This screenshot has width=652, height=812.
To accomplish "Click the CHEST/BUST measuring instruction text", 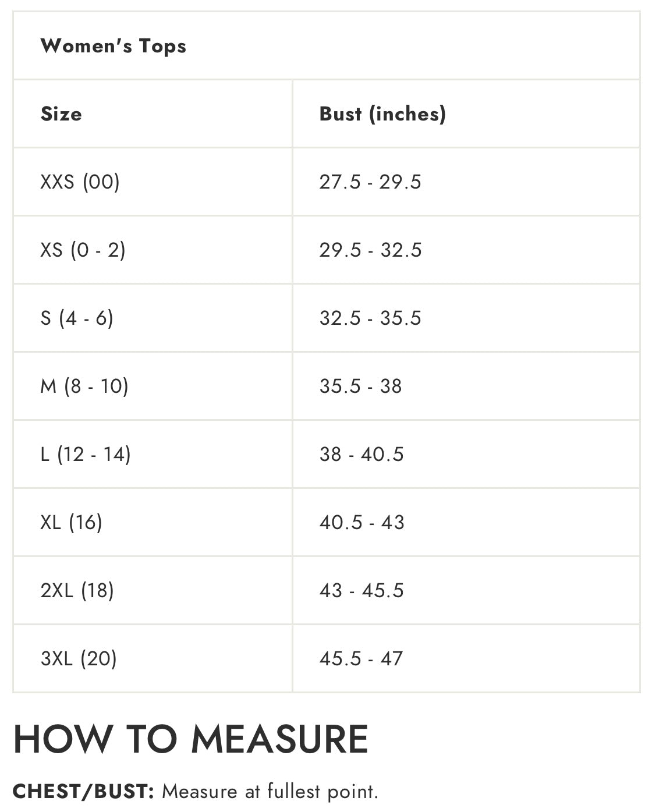I will (195, 792).
